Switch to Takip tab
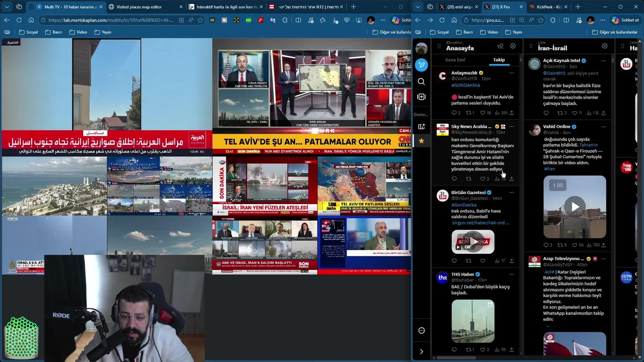Image resolution: width=644 pixels, height=362 pixels. pyautogui.click(x=499, y=60)
